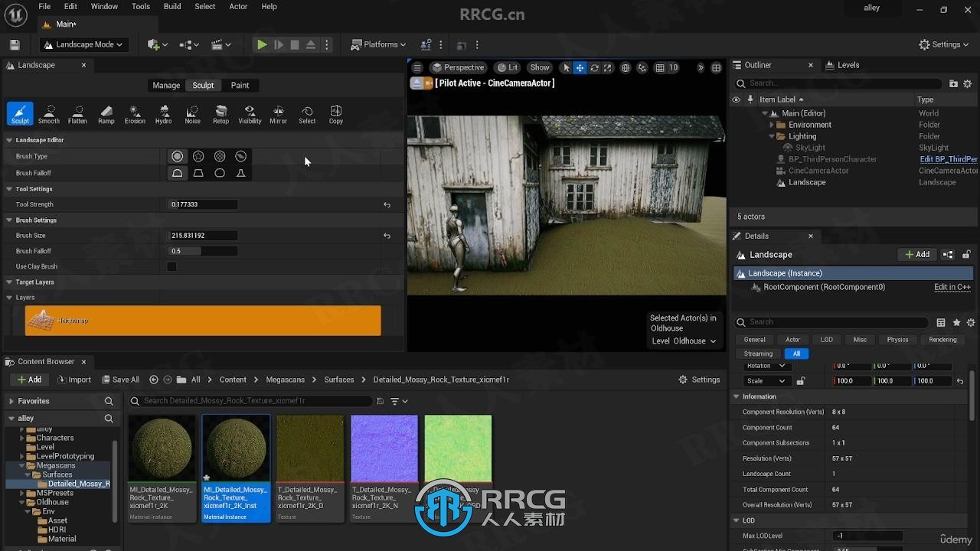Open the Build menu
980x551 pixels.
[x=172, y=7]
